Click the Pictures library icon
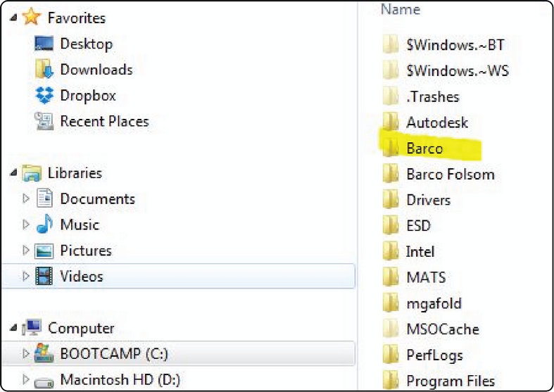Screen dimensions: 554x392 (44, 251)
